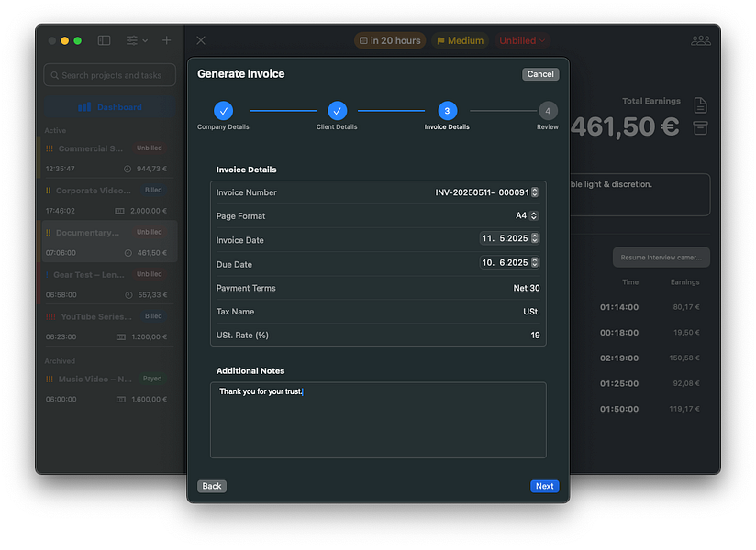Select the archived Music Video – N... project
The image size is (756, 550).
click(x=108, y=389)
